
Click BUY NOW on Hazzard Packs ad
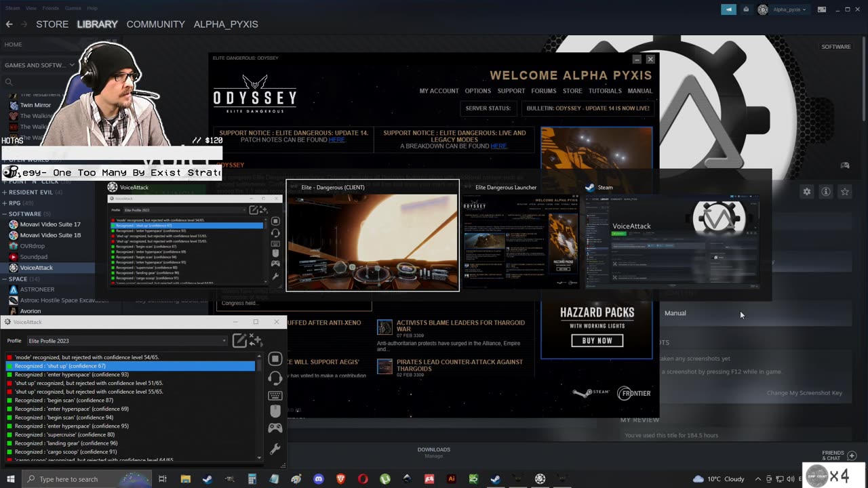pyautogui.click(x=597, y=341)
